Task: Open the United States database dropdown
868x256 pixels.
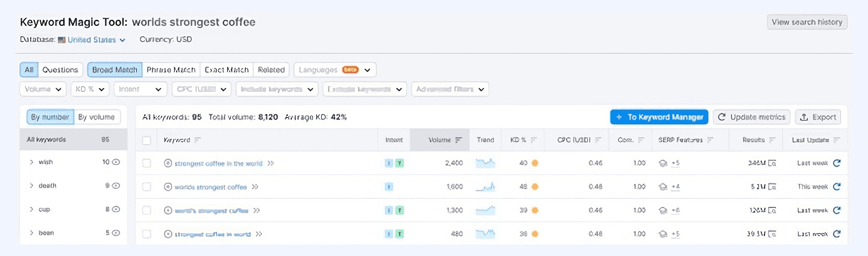Action: pos(92,40)
